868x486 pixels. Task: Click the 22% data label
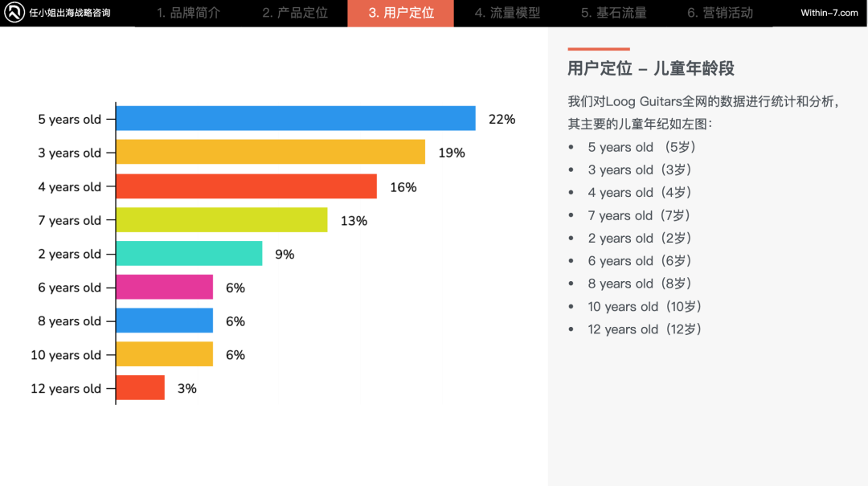click(502, 119)
